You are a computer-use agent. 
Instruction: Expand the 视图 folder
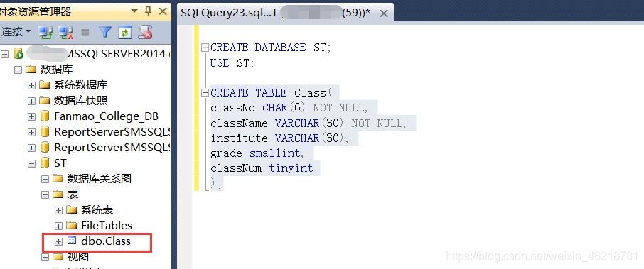[45, 258]
